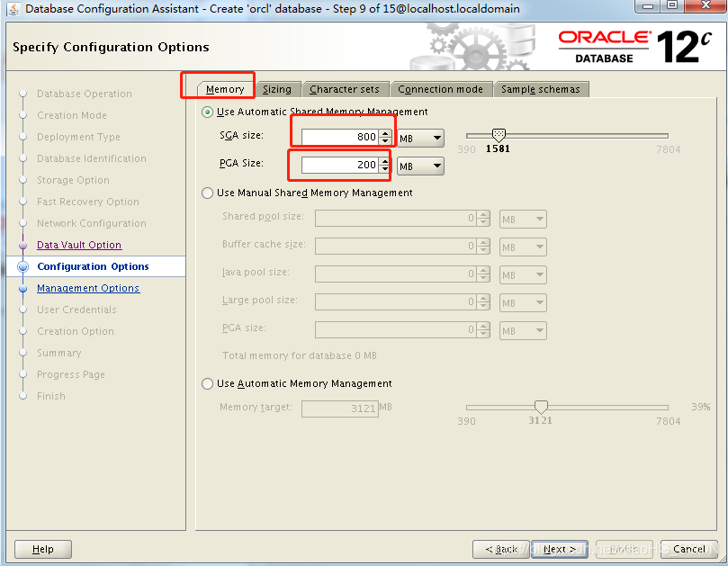This screenshot has height=566, width=728.
Task: Click the Java application icon in title bar
Action: 13,8
